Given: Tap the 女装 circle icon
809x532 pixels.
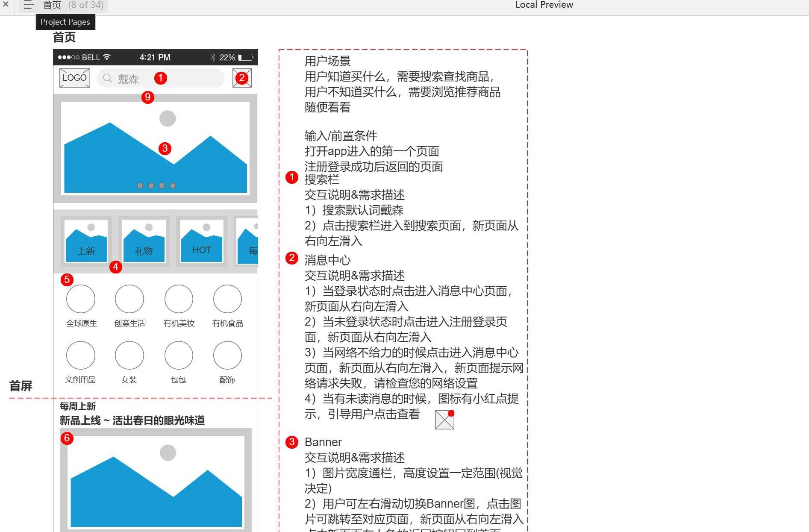Looking at the screenshot, I should tap(129, 355).
